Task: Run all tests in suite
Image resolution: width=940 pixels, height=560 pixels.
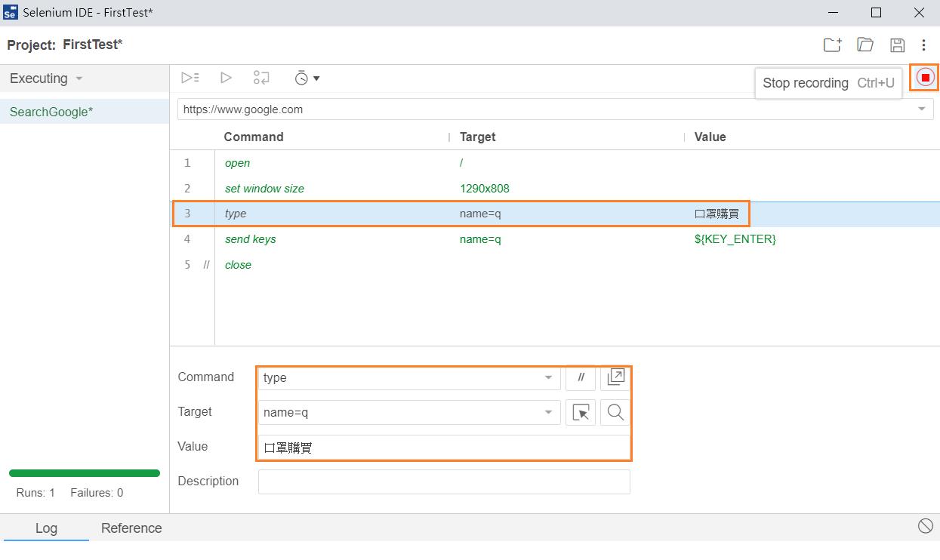Action: tap(190, 78)
